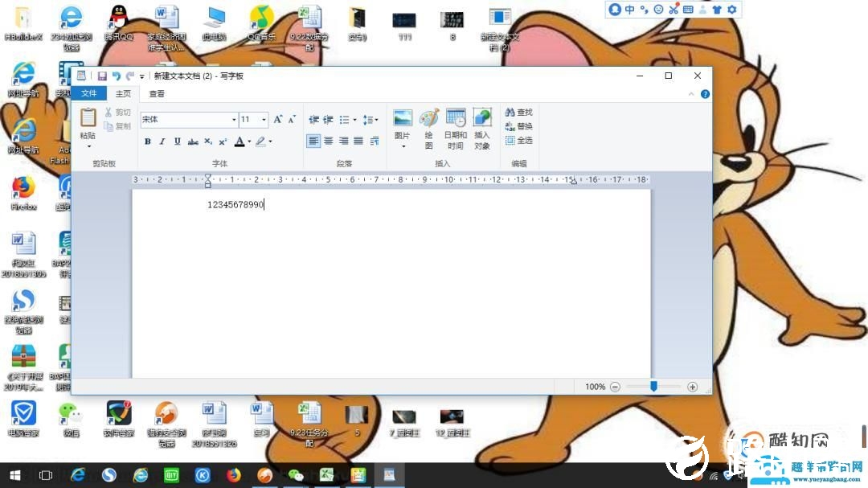Enable align text left
This screenshot has height=488, width=868.
pyautogui.click(x=313, y=141)
